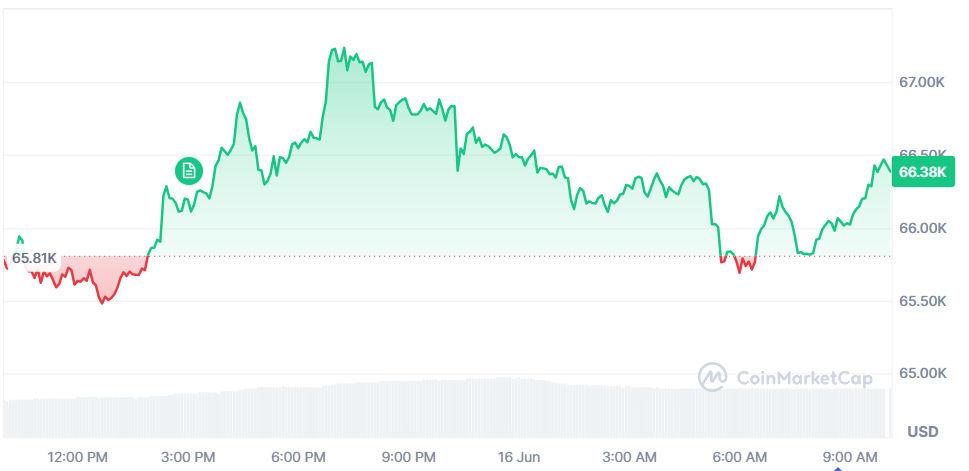Click the red dip at the chart's lowest point
This screenshot has width=969, height=471.
point(103,302)
